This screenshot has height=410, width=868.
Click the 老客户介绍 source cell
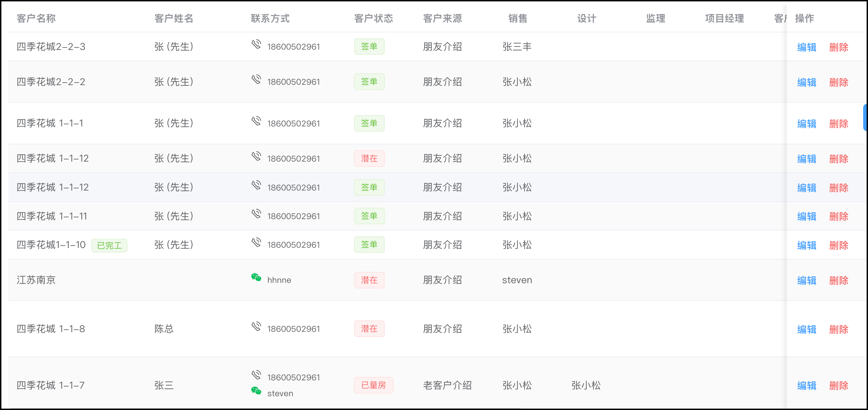[447, 385]
